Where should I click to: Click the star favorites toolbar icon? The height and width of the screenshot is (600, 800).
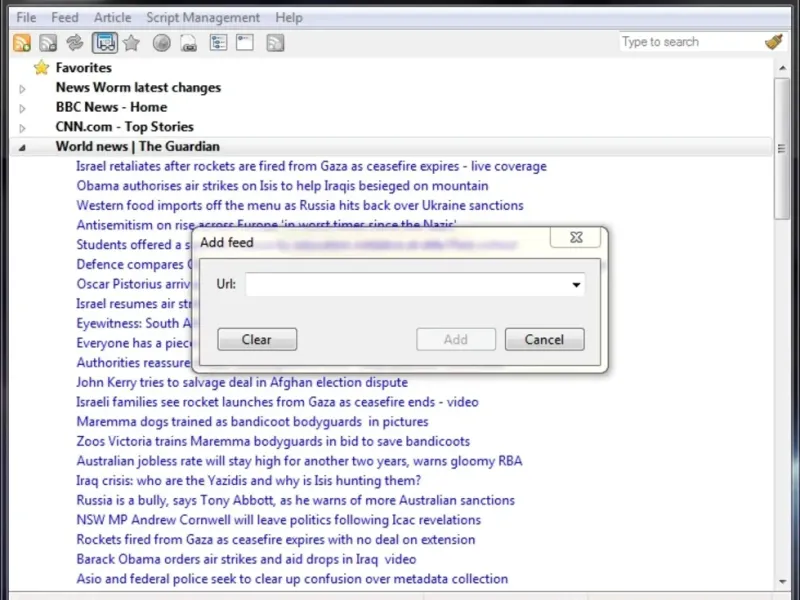pos(131,42)
